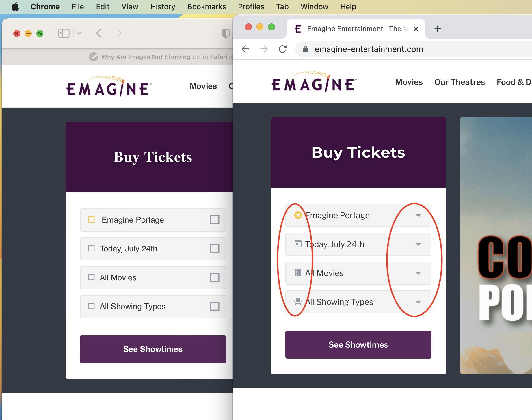Click the See Showtimes button
Image resolution: width=532 pixels, height=420 pixels.
tap(358, 344)
